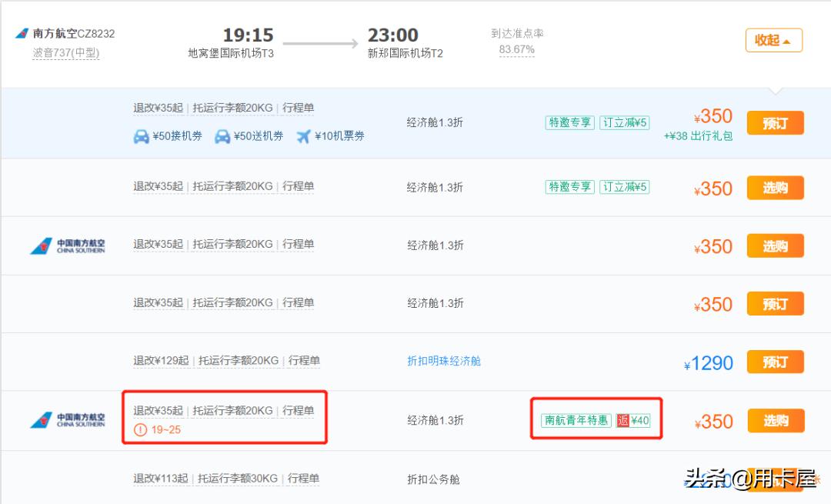Collapse the fare list via the 收起 button

773,40
